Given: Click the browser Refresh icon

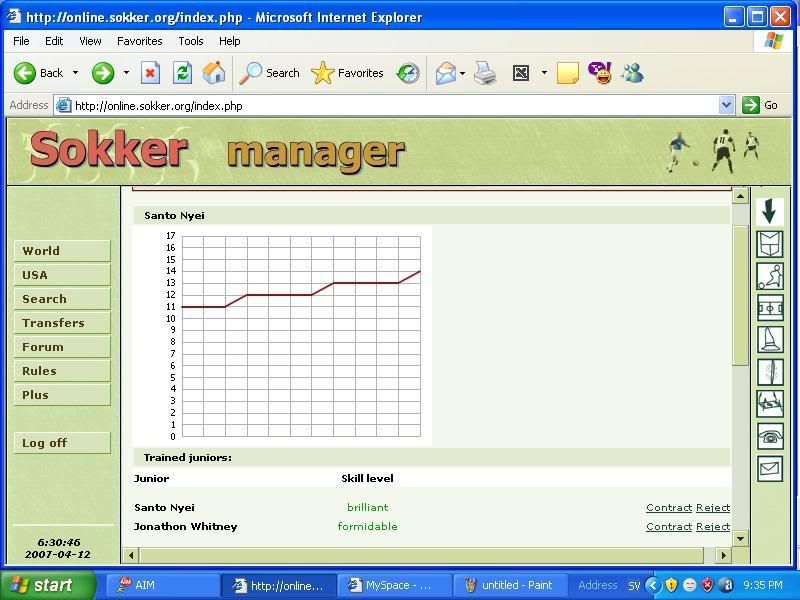Looking at the screenshot, I should [182, 73].
